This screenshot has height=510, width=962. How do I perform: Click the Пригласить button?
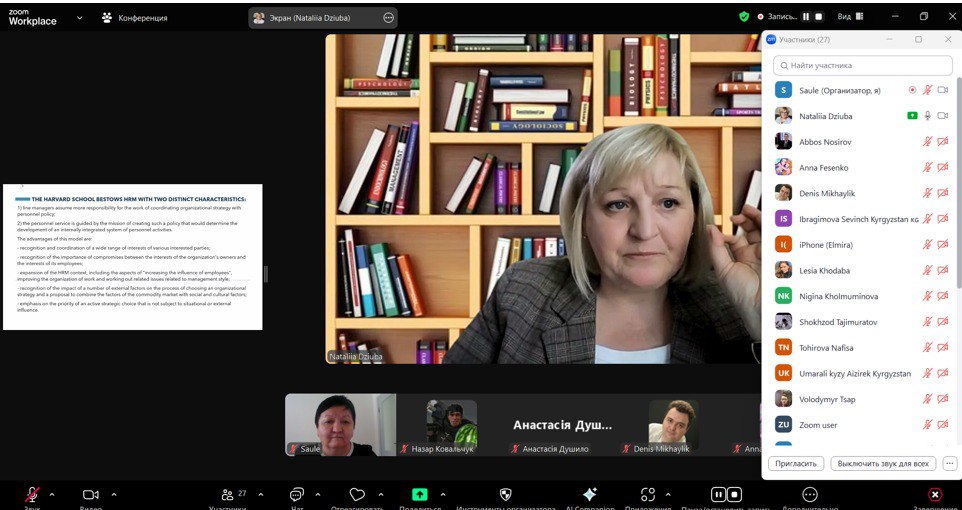(x=796, y=463)
